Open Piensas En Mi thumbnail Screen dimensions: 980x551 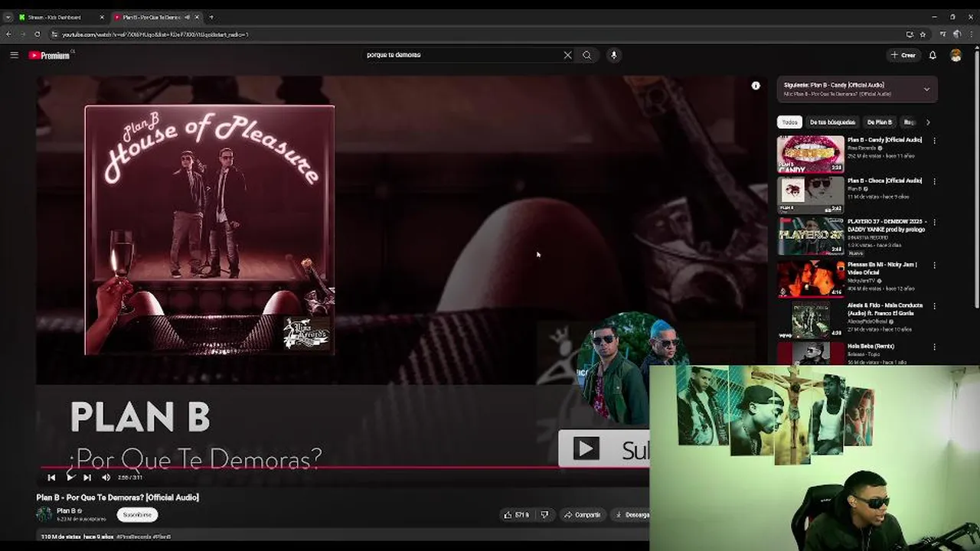click(x=811, y=277)
